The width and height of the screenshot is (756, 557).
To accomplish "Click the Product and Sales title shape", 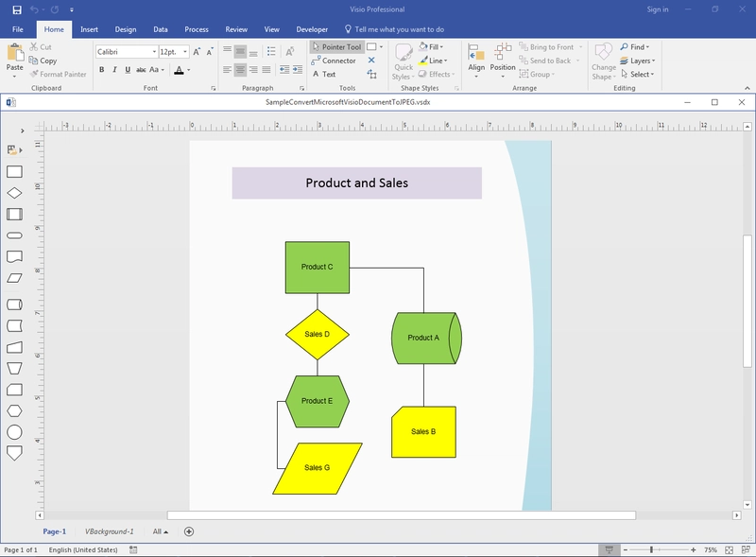I will click(356, 183).
